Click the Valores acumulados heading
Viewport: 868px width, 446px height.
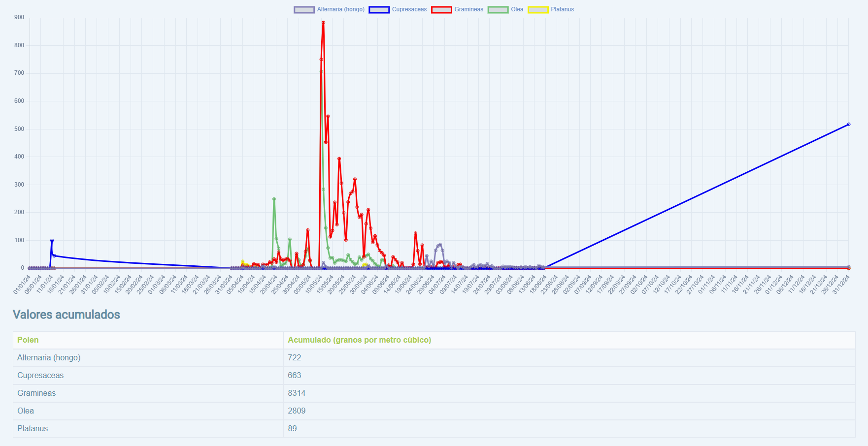coord(67,315)
